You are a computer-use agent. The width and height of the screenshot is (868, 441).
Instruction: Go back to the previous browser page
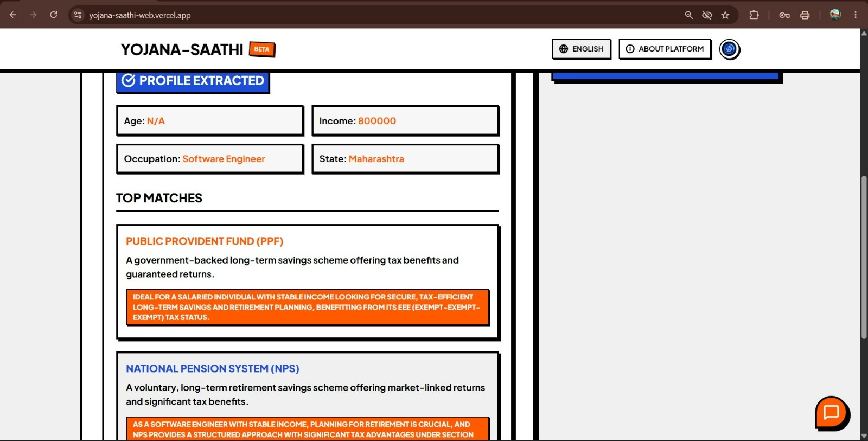click(x=13, y=15)
